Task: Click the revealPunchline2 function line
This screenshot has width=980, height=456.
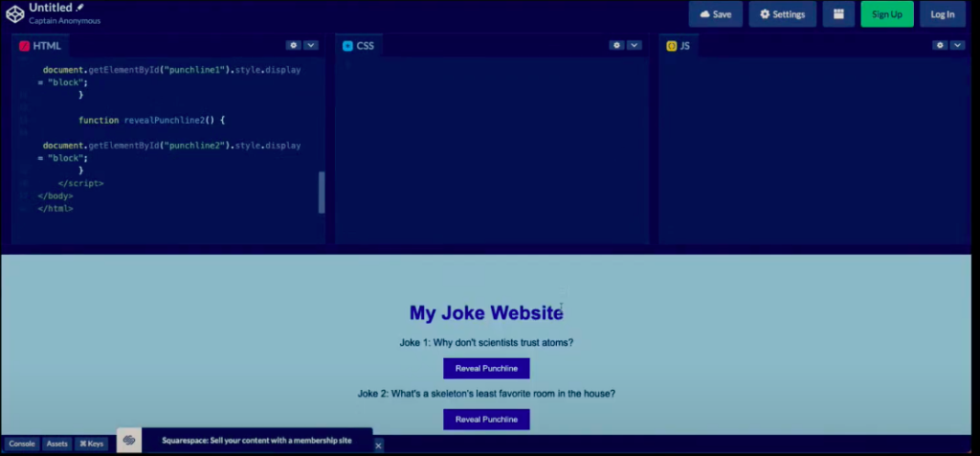Action: click(151, 120)
